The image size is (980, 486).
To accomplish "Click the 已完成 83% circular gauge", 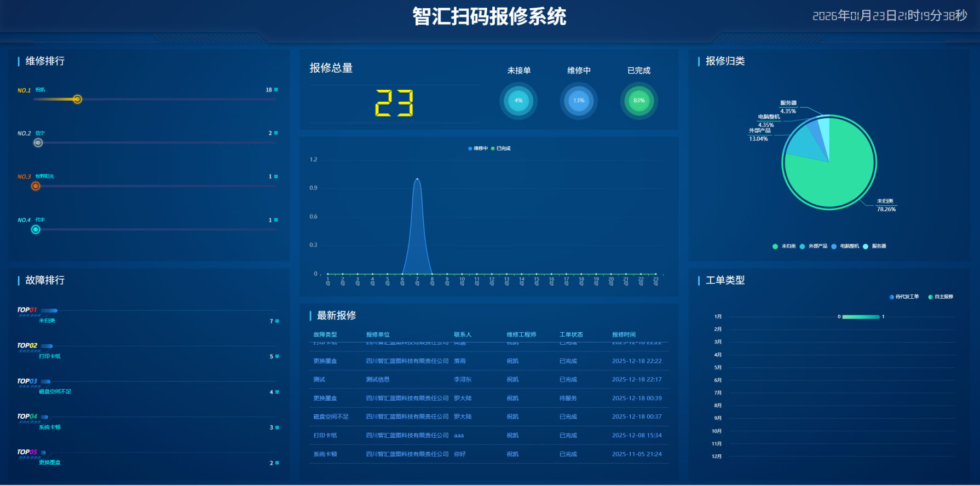I will pyautogui.click(x=639, y=101).
